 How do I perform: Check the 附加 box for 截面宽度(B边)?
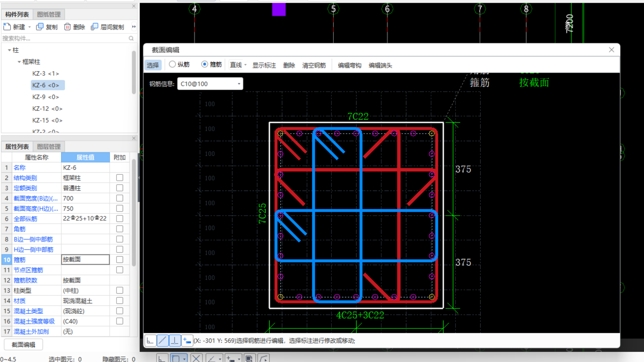point(120,198)
